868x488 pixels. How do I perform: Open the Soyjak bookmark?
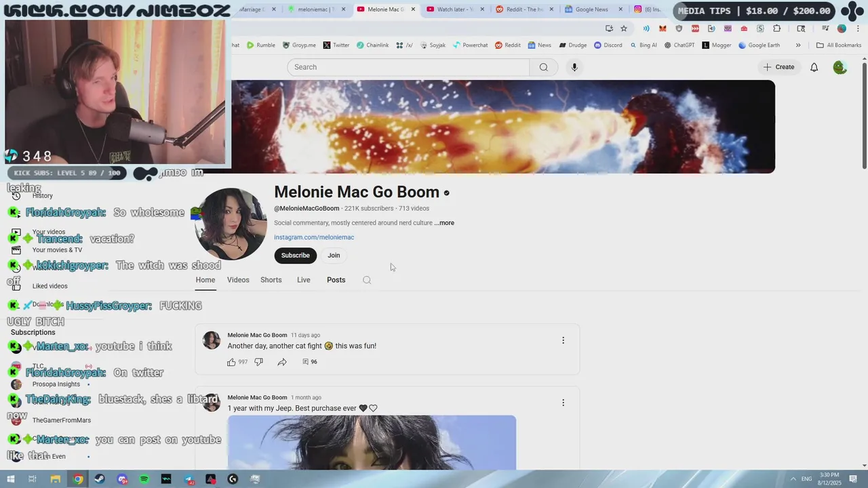pos(433,45)
